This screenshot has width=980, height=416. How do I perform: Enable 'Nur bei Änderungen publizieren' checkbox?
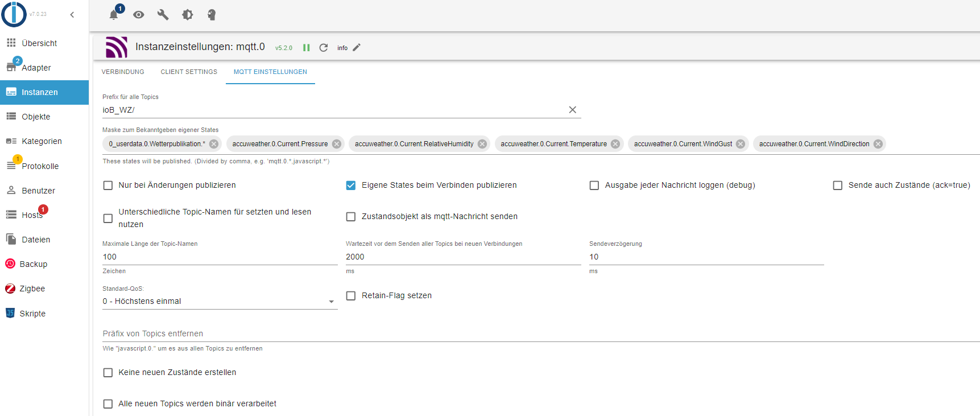[108, 186]
